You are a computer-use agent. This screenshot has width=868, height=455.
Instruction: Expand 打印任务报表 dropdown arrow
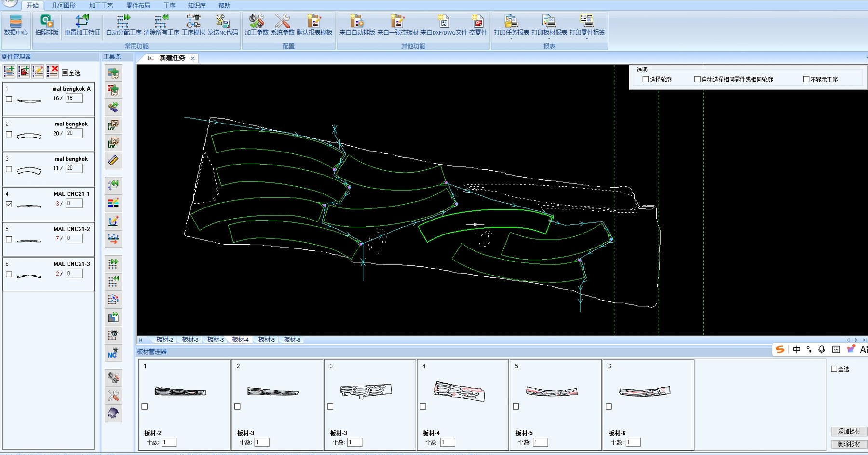click(511, 38)
